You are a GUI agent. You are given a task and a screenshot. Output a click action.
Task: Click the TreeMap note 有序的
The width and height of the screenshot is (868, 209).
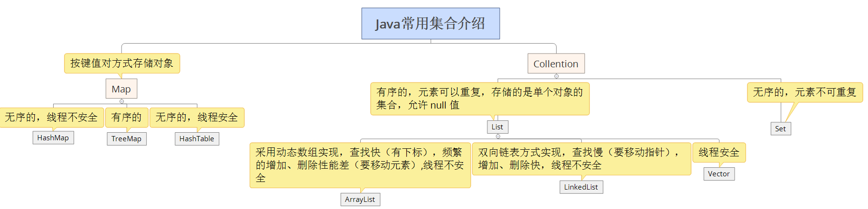127,117
